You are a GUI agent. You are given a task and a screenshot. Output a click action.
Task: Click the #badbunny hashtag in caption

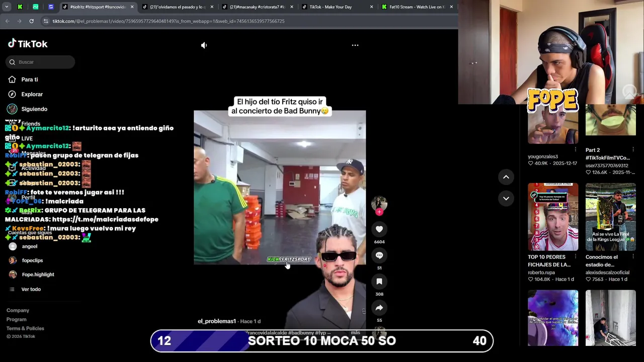301,333
